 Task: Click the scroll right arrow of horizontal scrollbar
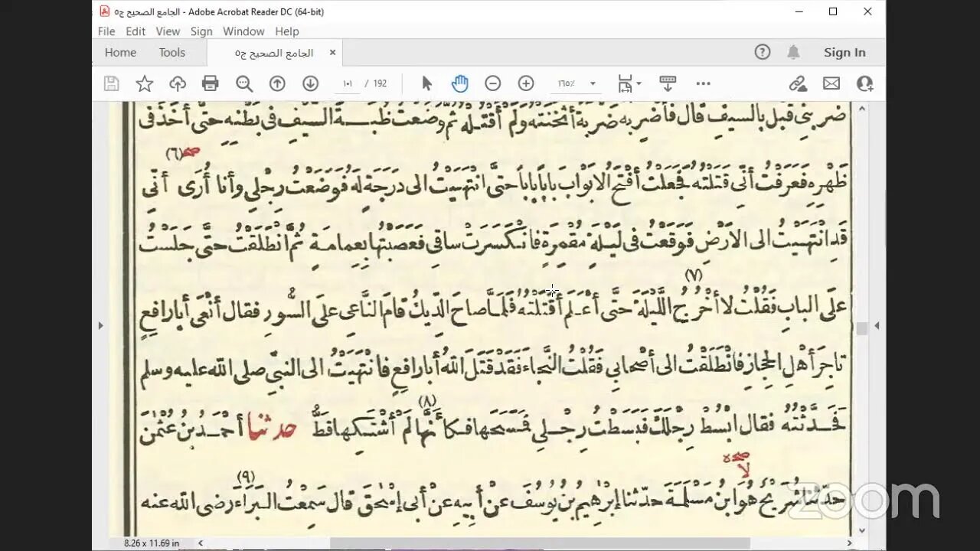point(848,543)
